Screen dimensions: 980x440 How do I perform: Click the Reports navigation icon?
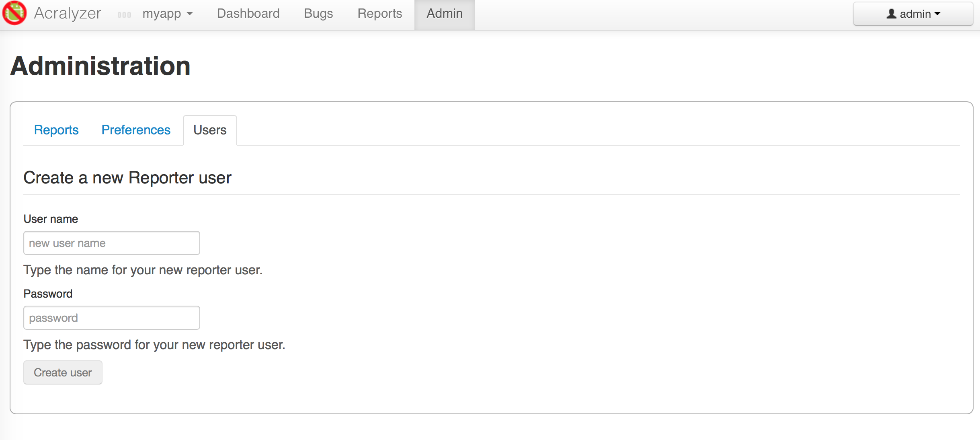click(x=379, y=14)
